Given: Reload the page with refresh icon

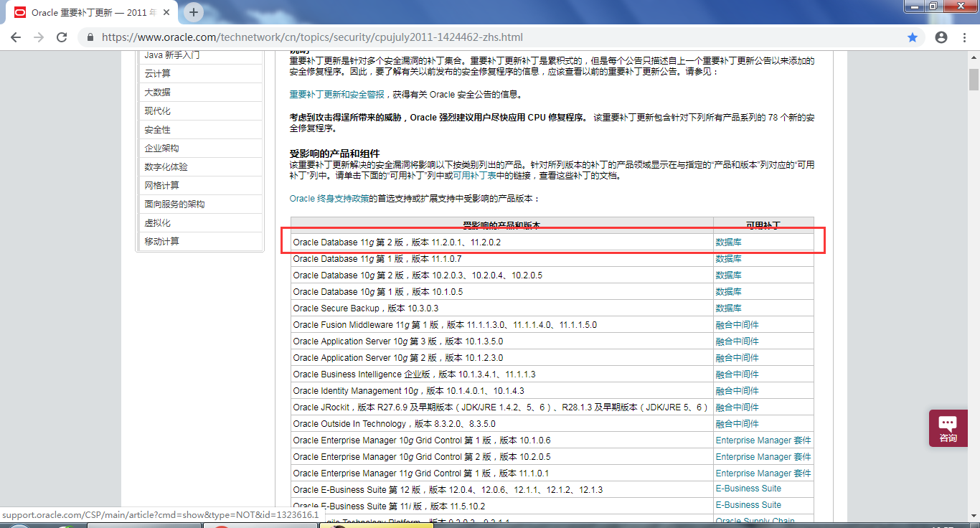Looking at the screenshot, I should [x=62, y=37].
